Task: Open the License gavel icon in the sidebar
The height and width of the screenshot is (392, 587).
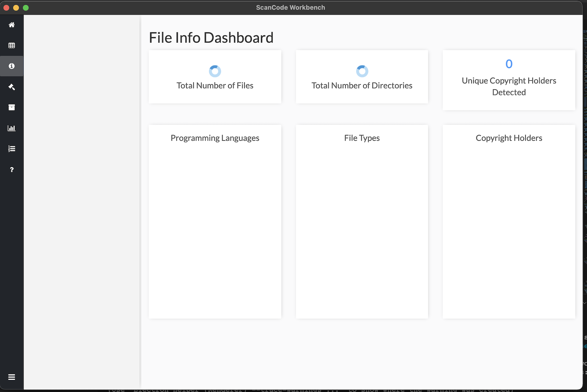Action: pos(11,87)
